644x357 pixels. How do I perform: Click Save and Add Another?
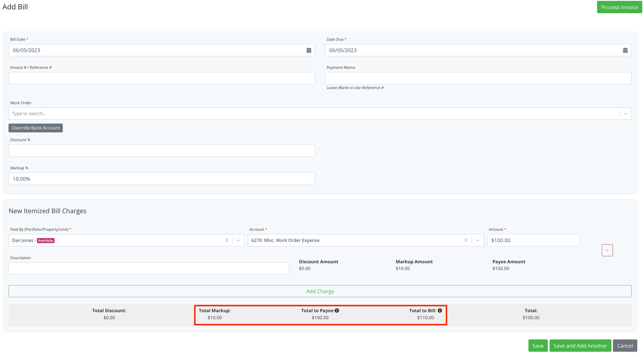pyautogui.click(x=580, y=345)
